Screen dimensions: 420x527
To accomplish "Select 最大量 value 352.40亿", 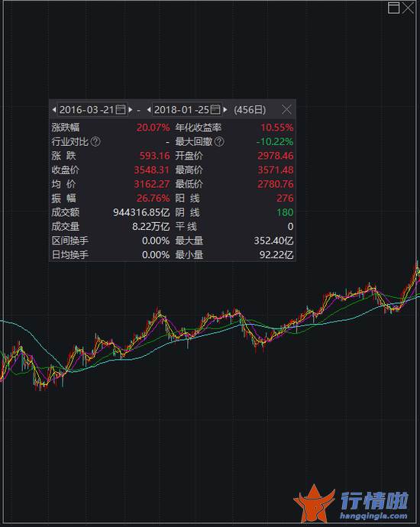I will [273, 241].
